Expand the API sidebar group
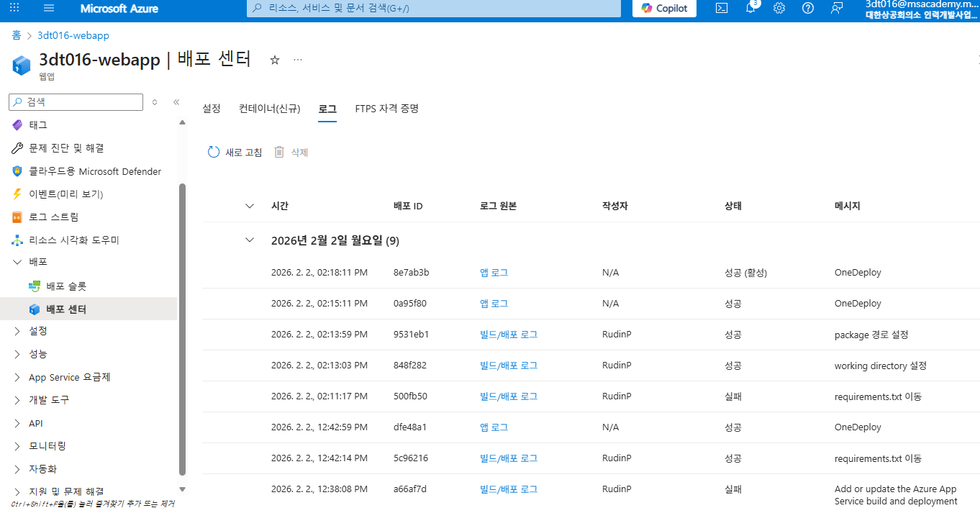Screen dimensions: 980x508 click(17, 423)
